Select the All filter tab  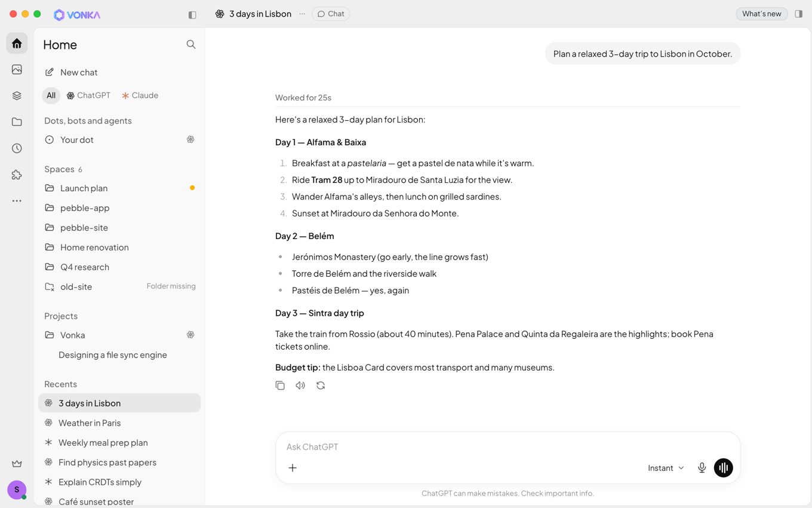(51, 96)
